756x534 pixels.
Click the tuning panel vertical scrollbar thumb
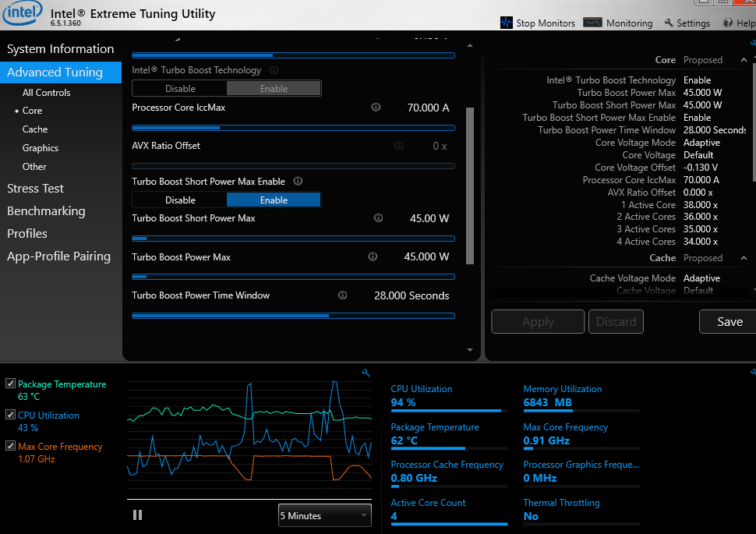pyautogui.click(x=470, y=186)
